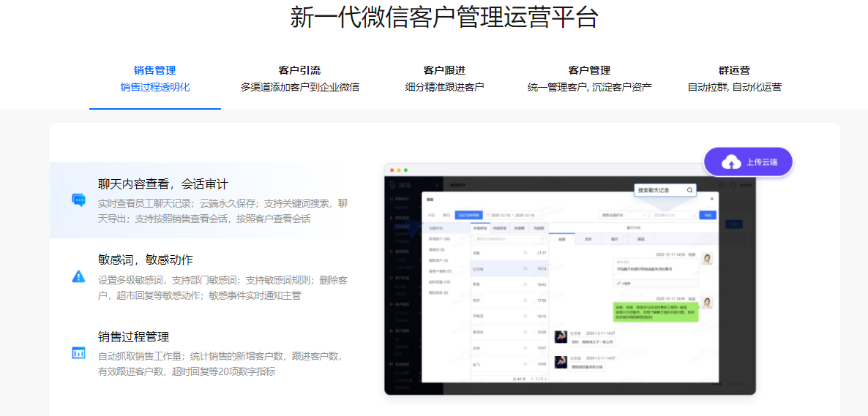
Task: Close the dialog in the product screenshot
Action: coord(712,199)
